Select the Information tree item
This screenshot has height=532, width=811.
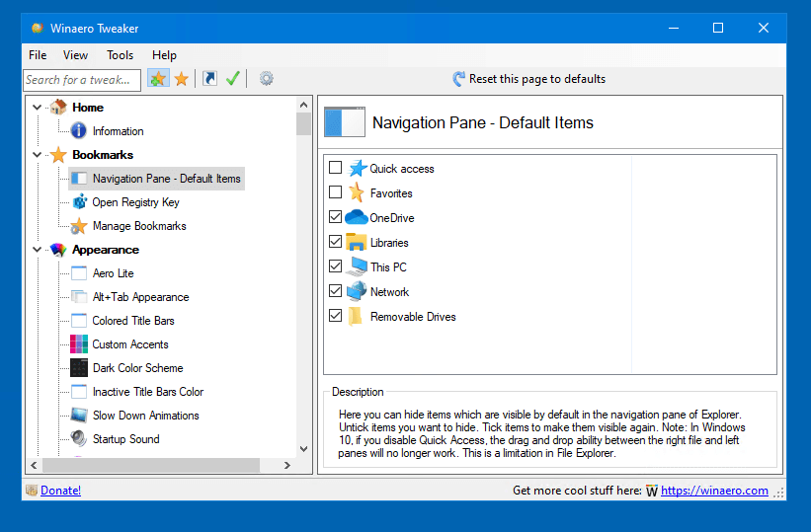point(119,131)
